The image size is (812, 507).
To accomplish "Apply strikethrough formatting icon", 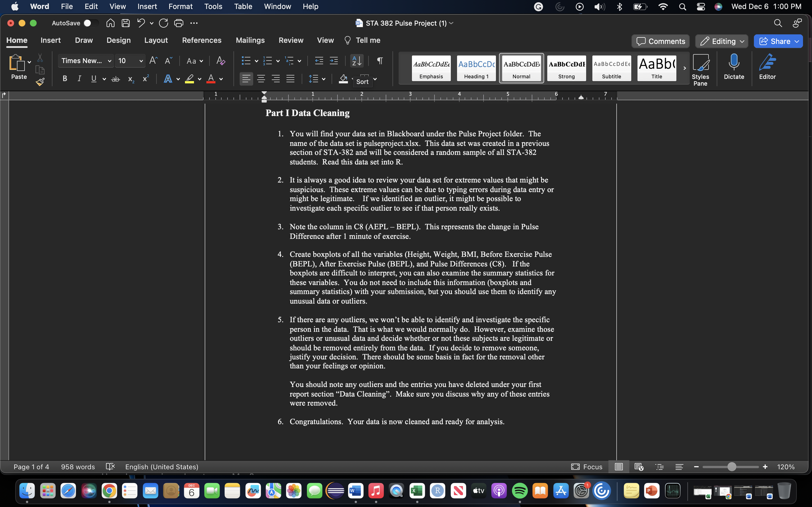I will [115, 79].
